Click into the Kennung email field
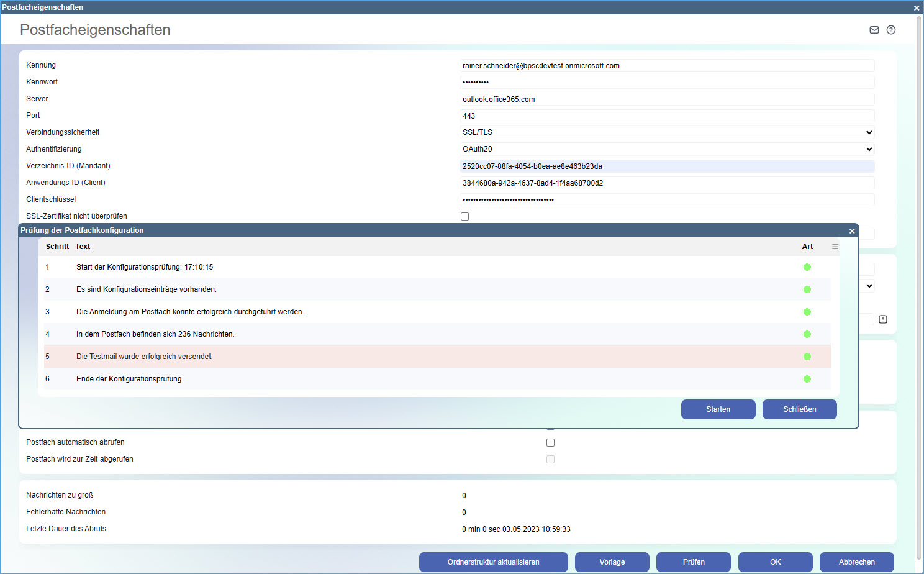The height and width of the screenshot is (574, 924). (667, 65)
